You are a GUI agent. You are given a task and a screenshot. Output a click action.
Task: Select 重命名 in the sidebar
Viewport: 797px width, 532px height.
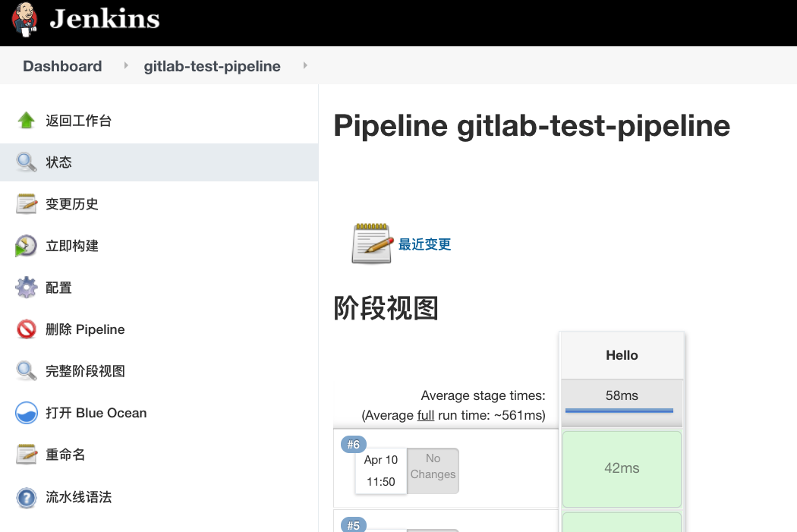[65, 455]
